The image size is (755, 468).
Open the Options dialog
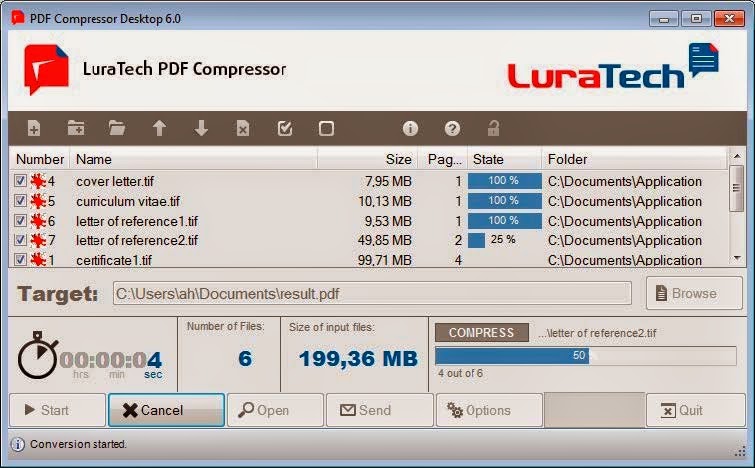pos(489,410)
